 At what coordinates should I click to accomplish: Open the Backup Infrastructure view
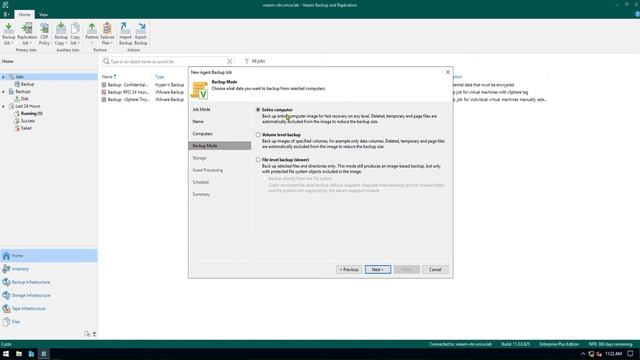[x=49, y=282]
